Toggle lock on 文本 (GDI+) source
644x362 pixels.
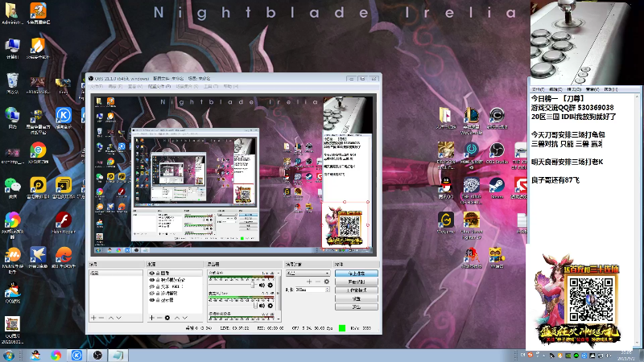(158, 286)
